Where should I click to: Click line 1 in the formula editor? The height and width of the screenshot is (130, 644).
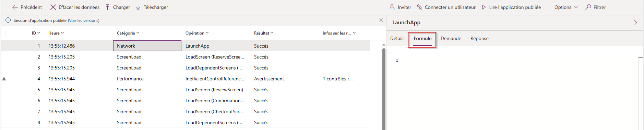point(397,60)
